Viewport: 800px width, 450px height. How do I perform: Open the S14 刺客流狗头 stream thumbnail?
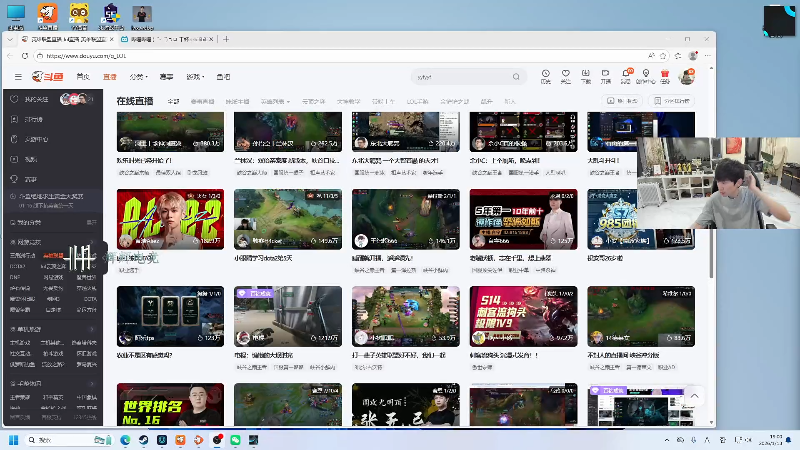coord(523,316)
